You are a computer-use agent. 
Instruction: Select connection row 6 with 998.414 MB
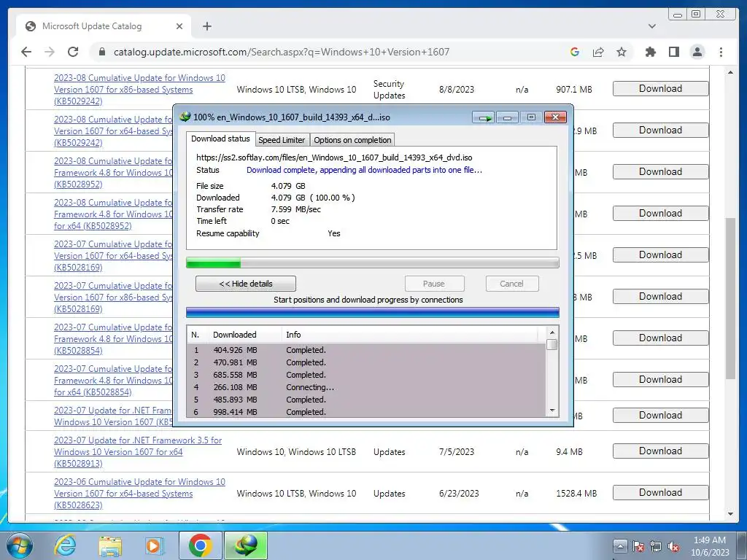(366, 412)
